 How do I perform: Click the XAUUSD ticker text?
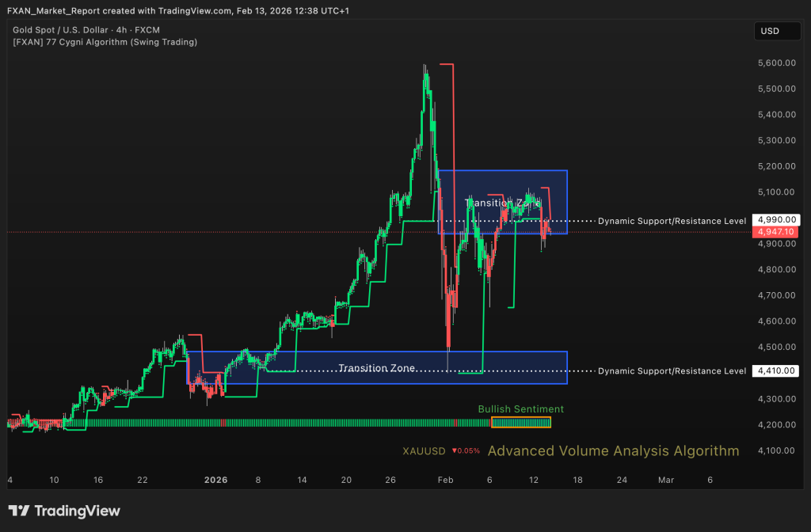pyautogui.click(x=424, y=451)
